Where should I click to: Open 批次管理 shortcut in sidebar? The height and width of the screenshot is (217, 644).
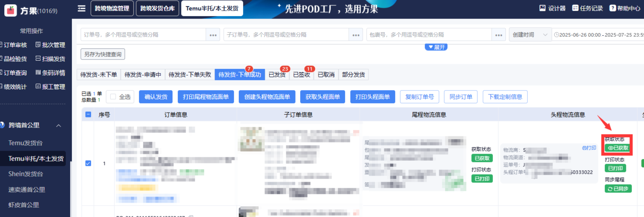pyautogui.click(x=50, y=45)
